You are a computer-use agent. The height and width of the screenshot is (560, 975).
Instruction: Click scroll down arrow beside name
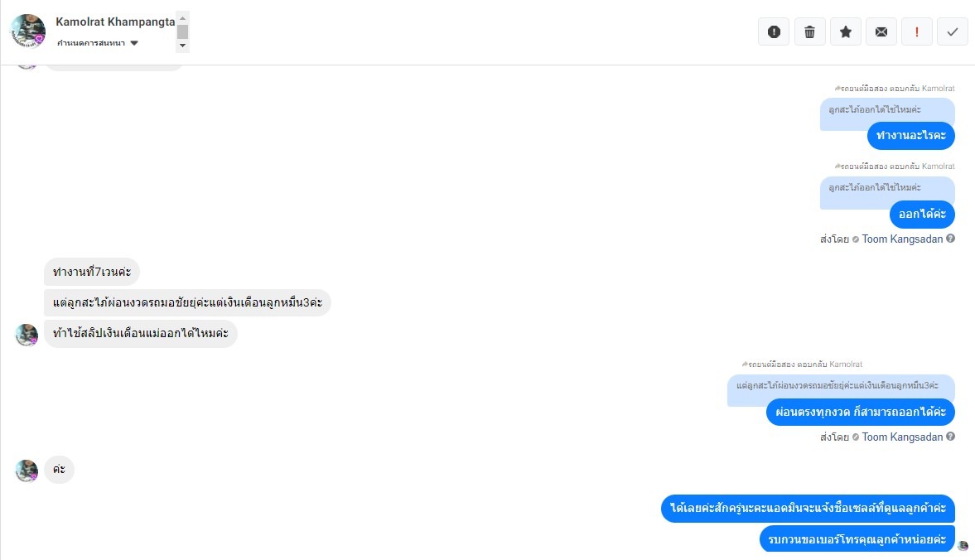(182, 46)
